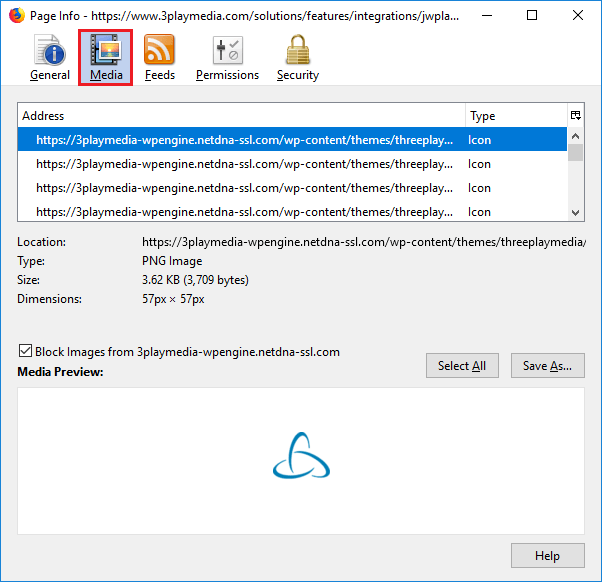This screenshot has height=582, width=602.
Task: Click the column picker icon
Action: point(575,116)
